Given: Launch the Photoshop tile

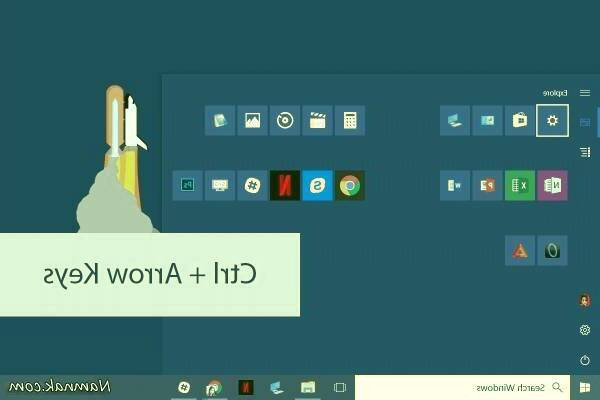Looking at the screenshot, I should point(188,185).
